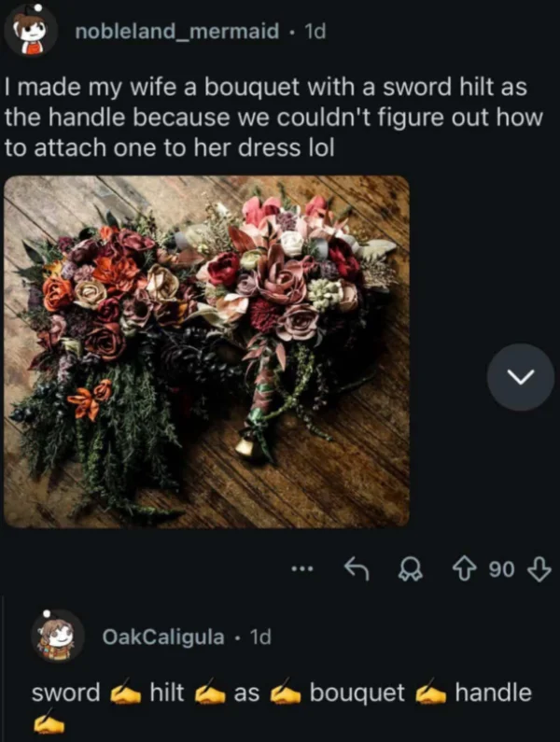Click the writing hand emoji after "bouquet"

tap(429, 693)
